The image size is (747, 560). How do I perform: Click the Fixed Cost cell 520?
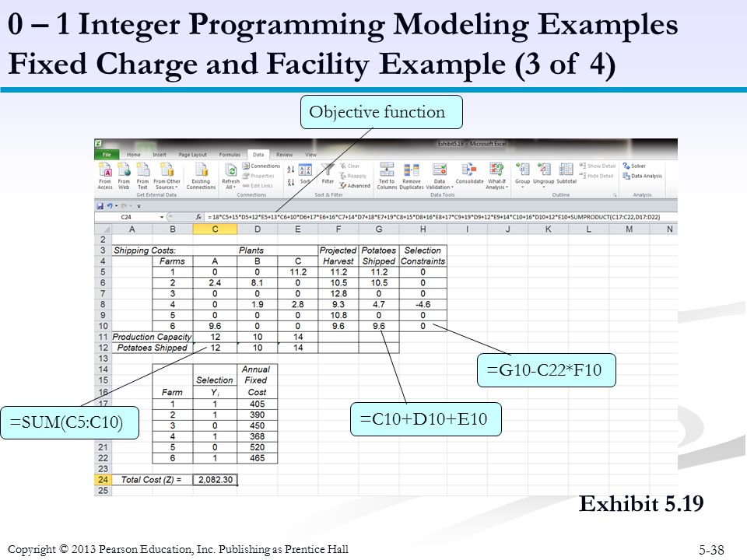coord(258,447)
